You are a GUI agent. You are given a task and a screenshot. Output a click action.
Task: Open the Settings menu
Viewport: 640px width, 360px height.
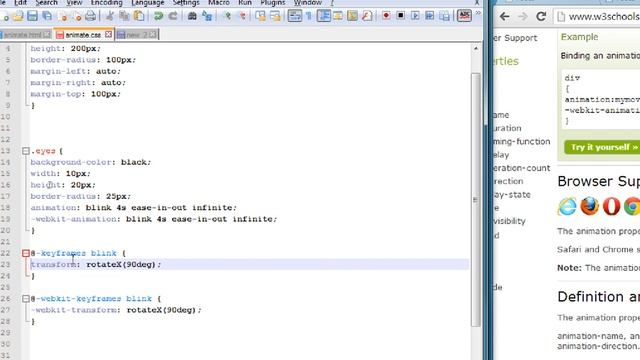186,3
